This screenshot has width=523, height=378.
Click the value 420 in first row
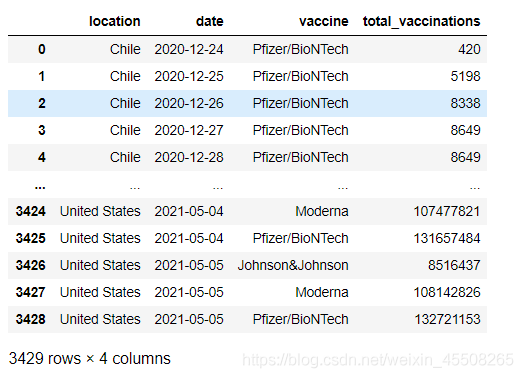pyautogui.click(x=469, y=49)
